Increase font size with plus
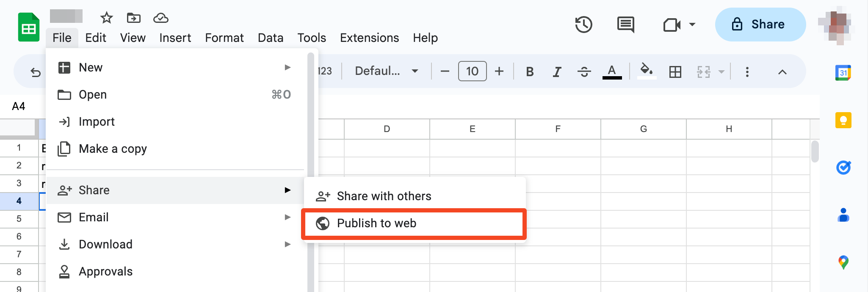 click(x=499, y=72)
